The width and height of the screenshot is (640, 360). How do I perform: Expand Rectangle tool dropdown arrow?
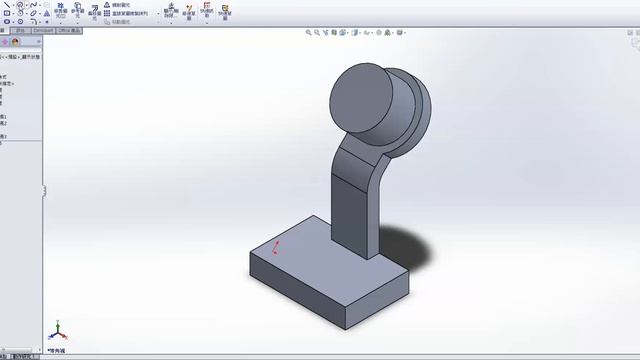pyautogui.click(x=13, y=13)
